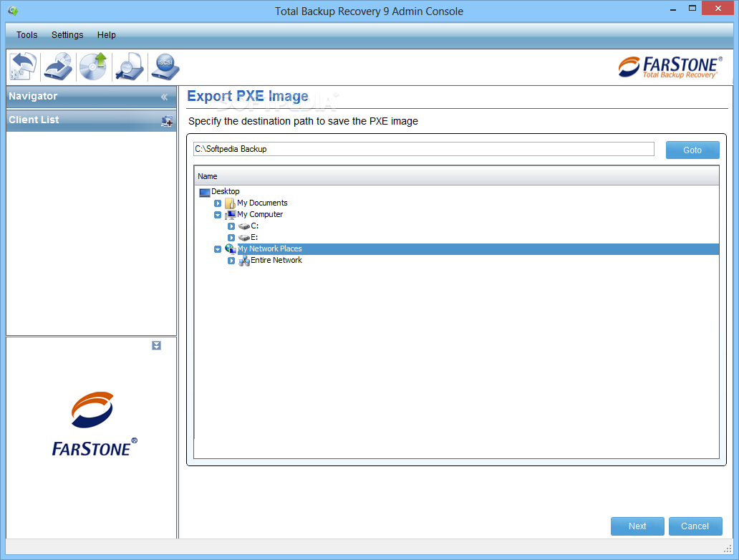
Task: Select the E: drive
Action: (x=254, y=237)
